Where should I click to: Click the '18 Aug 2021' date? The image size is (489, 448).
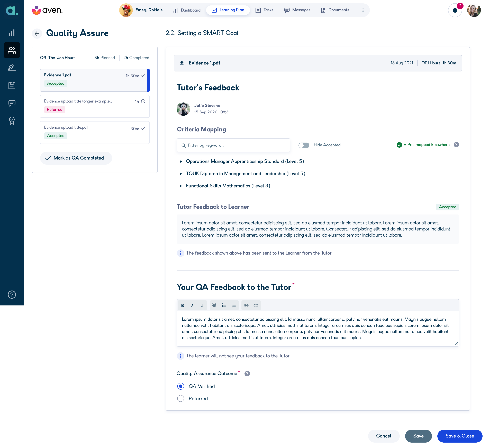tap(402, 63)
